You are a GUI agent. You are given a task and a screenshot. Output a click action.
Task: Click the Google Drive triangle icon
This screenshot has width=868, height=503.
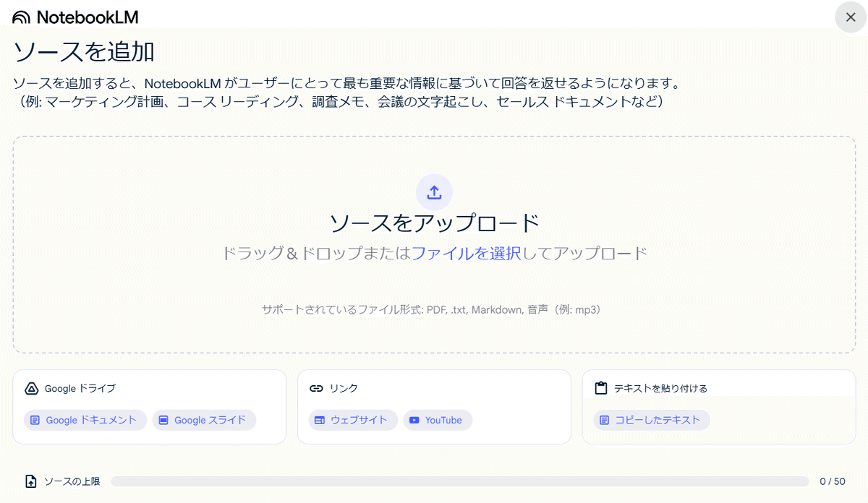[31, 388]
